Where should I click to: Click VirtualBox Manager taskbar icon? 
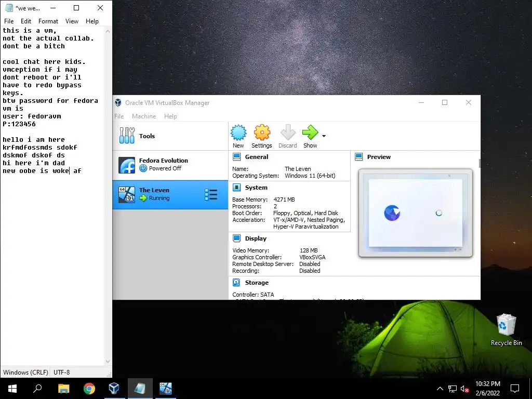(x=114, y=389)
